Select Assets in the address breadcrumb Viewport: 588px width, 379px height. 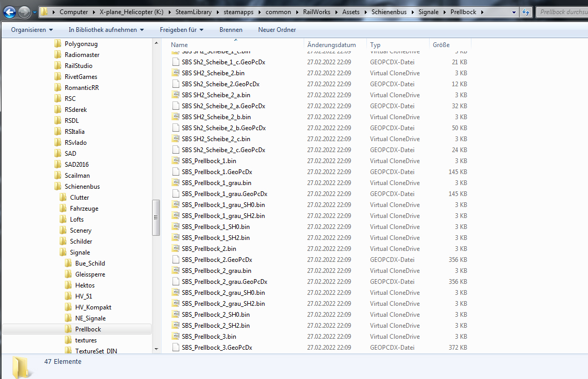click(351, 12)
